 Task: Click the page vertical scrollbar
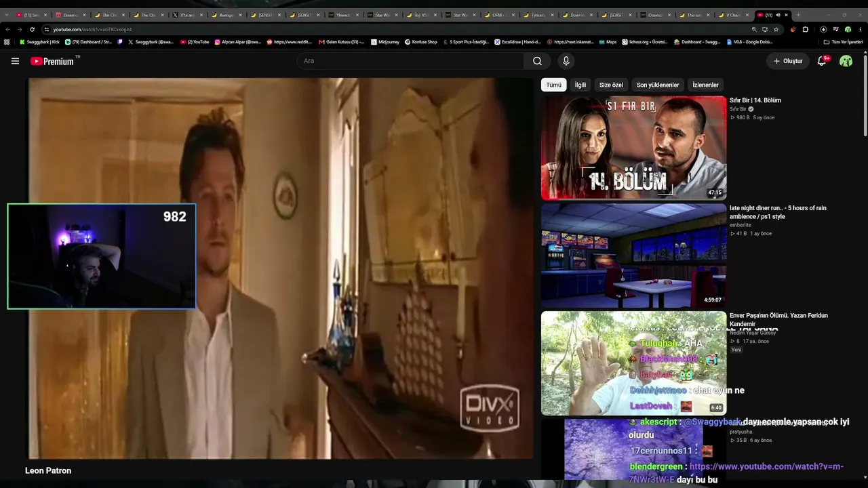click(x=865, y=95)
